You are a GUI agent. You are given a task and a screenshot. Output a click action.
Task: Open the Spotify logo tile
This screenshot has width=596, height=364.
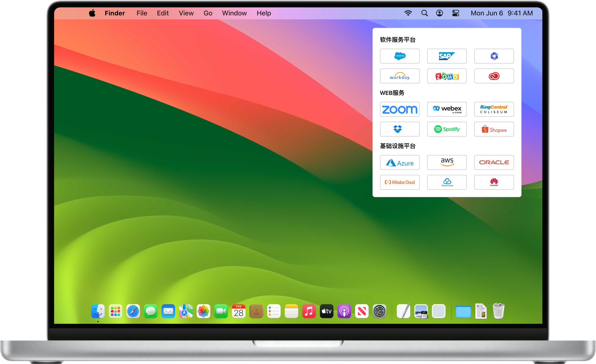tap(447, 129)
